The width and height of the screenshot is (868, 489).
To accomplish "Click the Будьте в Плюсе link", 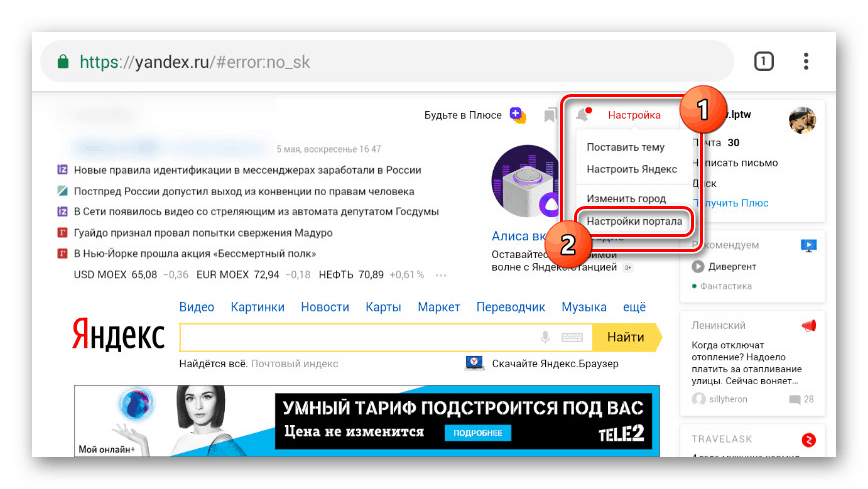I will (x=463, y=115).
